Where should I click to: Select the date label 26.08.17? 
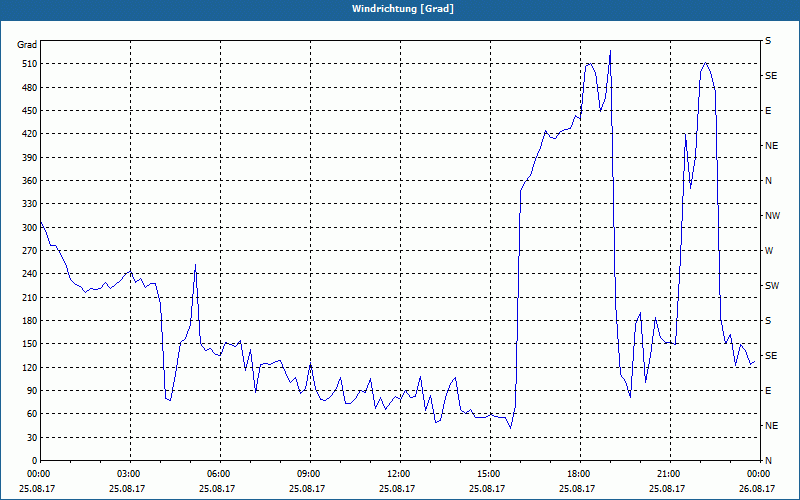[757, 488]
